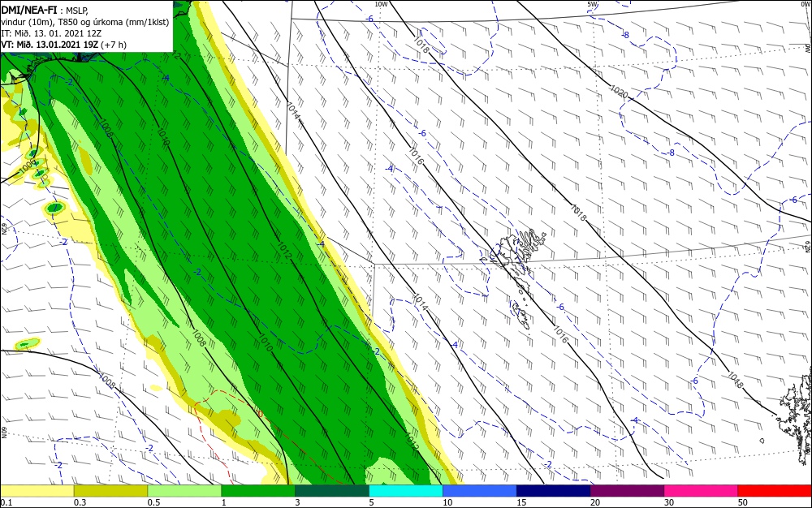Click the red 50+ legend swatch
Viewport: 812px width, 508px height.
coord(775,491)
